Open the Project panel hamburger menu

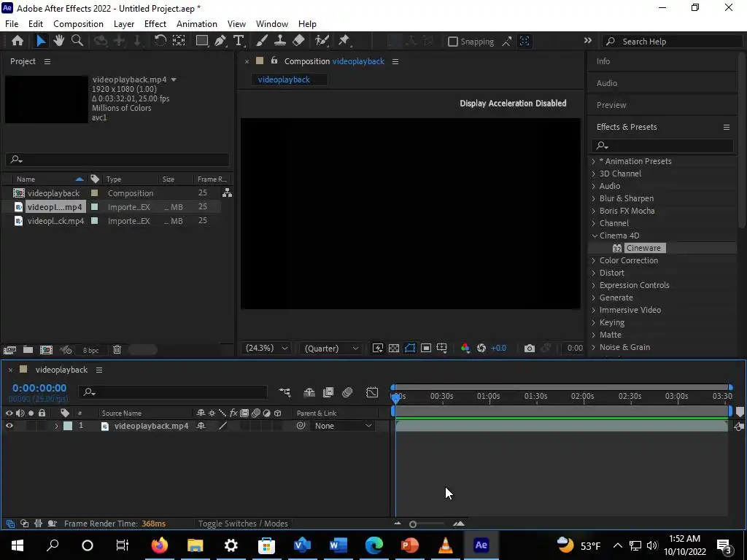click(x=47, y=61)
